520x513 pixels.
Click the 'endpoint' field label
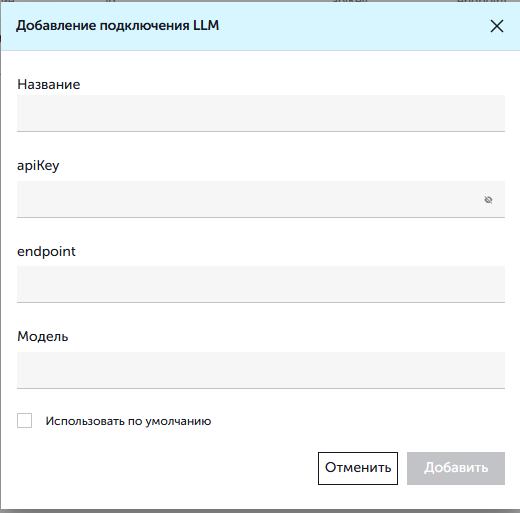46,252
